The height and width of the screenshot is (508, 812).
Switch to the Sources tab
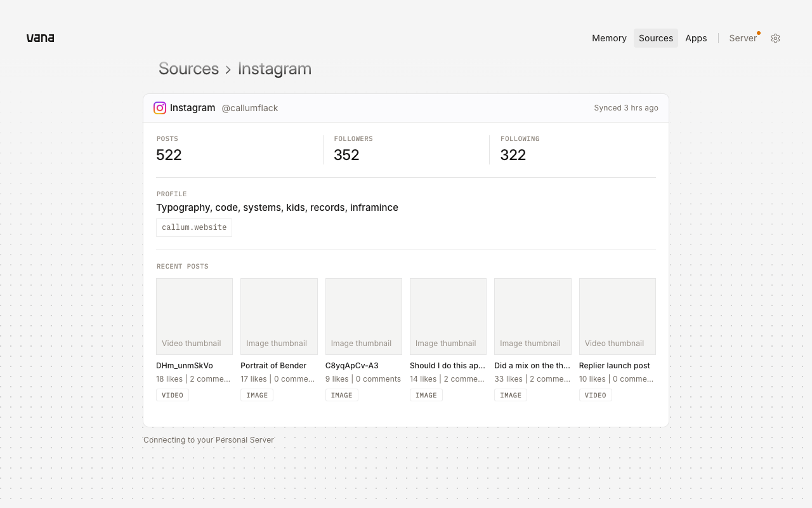tap(656, 38)
